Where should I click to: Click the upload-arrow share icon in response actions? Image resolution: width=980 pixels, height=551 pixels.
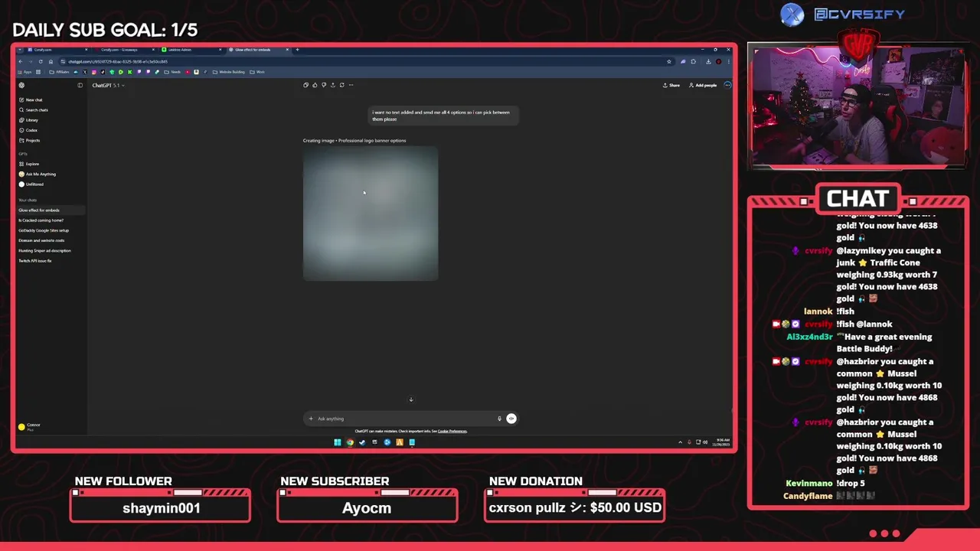click(x=332, y=85)
